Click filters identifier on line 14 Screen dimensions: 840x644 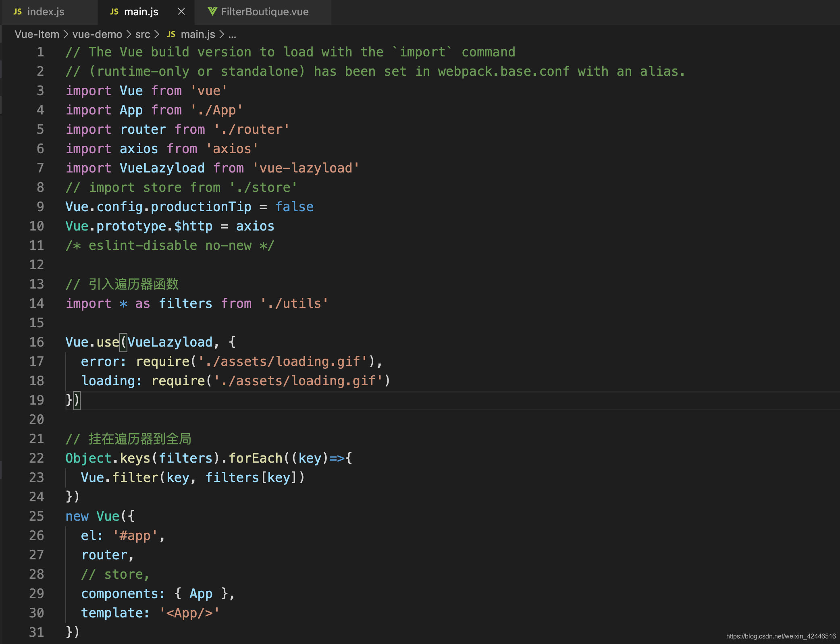click(x=185, y=303)
